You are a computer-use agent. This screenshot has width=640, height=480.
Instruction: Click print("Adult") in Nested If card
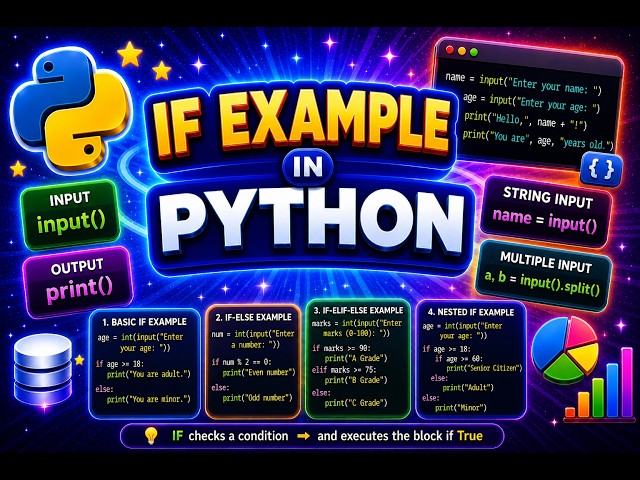(x=468, y=387)
